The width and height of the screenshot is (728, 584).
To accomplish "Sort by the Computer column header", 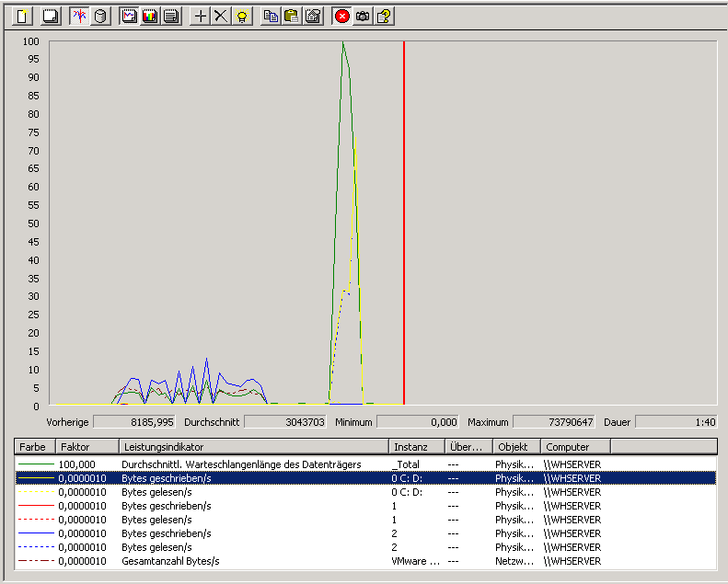I will 576,447.
